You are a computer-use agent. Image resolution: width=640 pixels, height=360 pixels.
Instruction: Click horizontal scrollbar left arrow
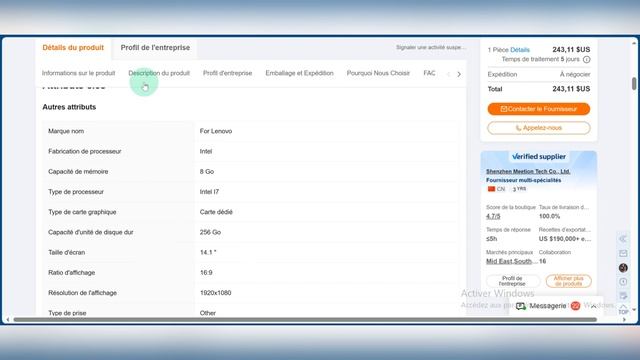[8, 320]
